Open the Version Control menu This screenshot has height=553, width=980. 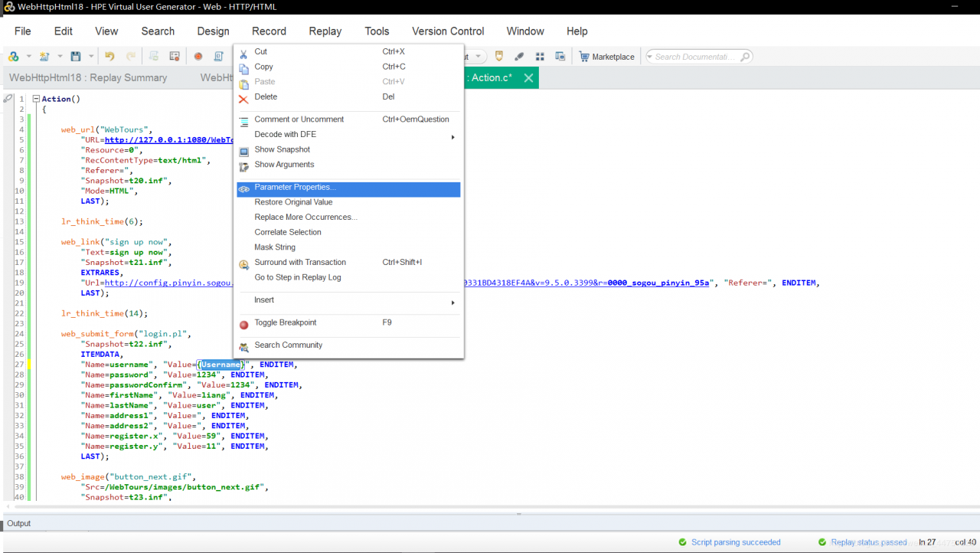[448, 31]
